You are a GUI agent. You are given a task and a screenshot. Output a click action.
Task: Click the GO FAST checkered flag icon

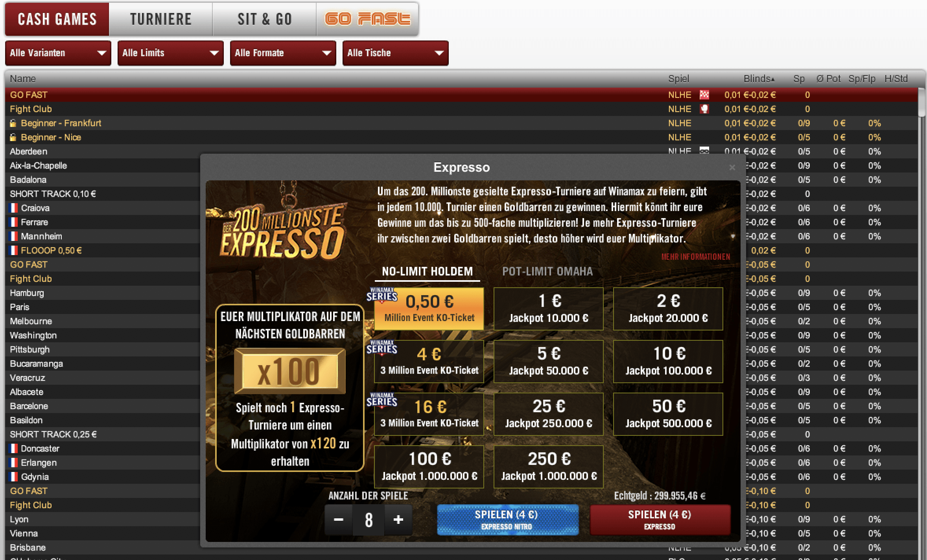point(704,95)
